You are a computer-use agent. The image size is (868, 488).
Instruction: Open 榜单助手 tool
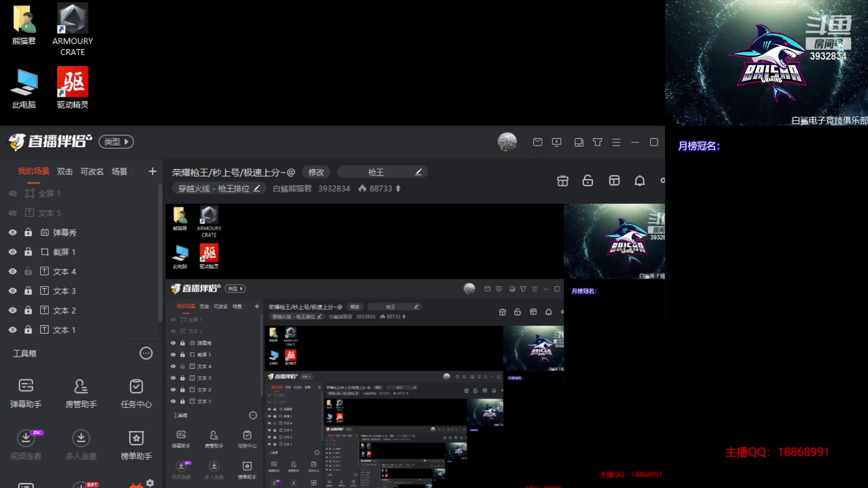click(x=136, y=445)
